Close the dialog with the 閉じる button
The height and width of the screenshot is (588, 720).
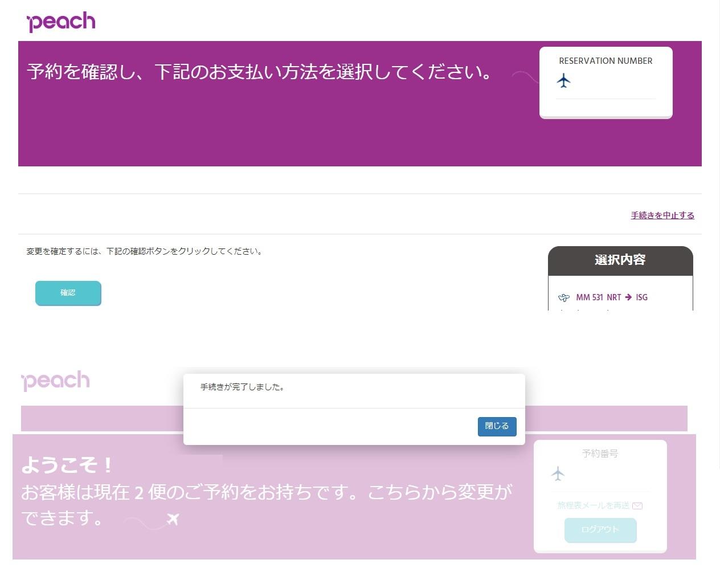pos(497,426)
